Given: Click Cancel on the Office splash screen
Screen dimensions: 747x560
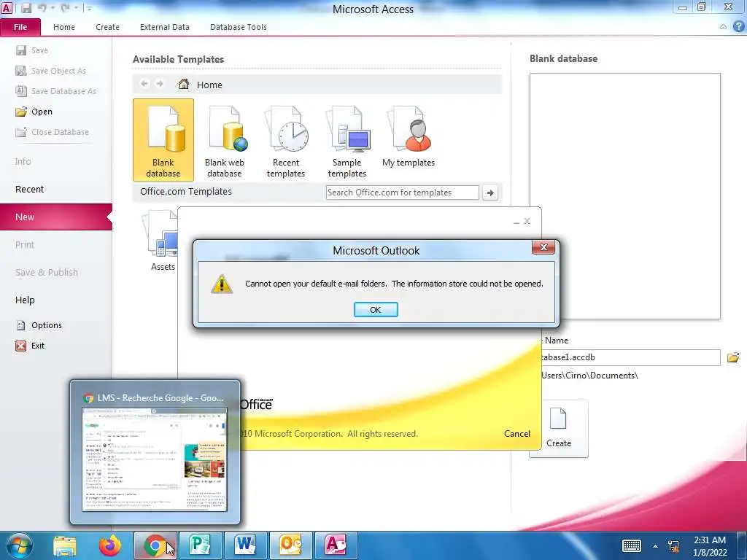Looking at the screenshot, I should tap(517, 434).
